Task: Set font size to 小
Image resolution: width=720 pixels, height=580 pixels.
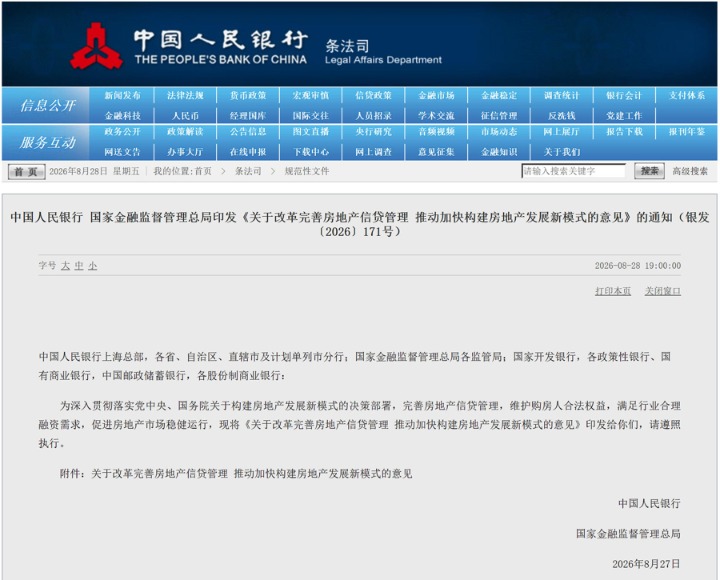Action: coord(93,266)
